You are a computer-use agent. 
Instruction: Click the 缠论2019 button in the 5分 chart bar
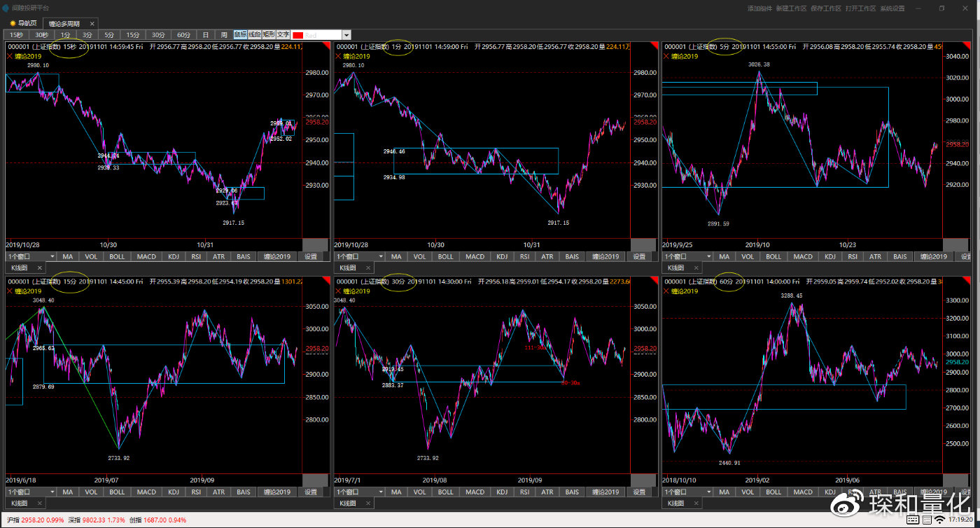[x=934, y=256]
